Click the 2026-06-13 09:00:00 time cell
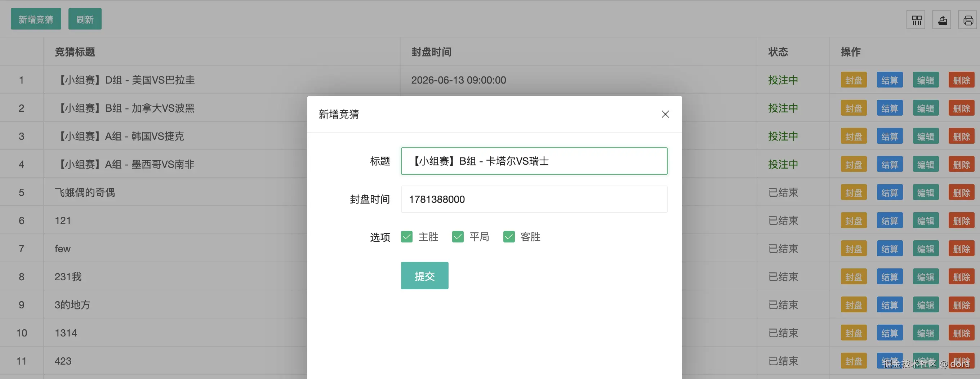Screen dimensions: 980x379 point(458,80)
